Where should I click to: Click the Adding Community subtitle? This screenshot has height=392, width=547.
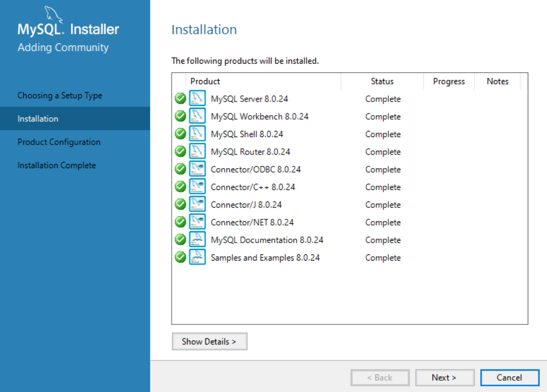coord(63,47)
